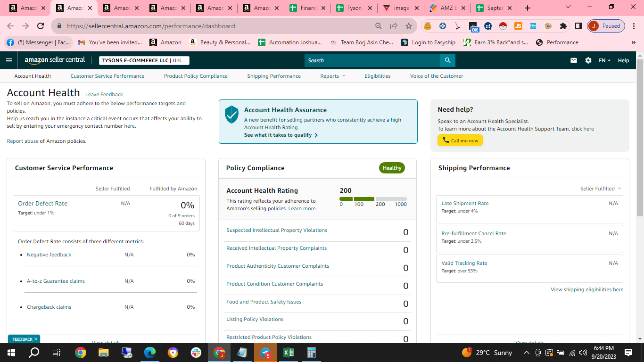Open the Product Policy Compliance tab
644x362 pixels.
coord(196,76)
